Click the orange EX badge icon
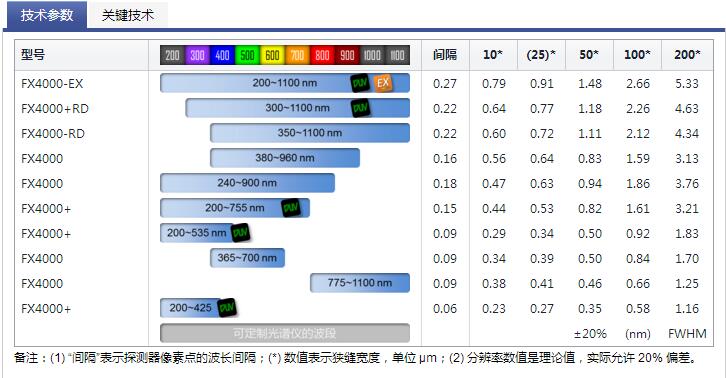 tap(383, 83)
